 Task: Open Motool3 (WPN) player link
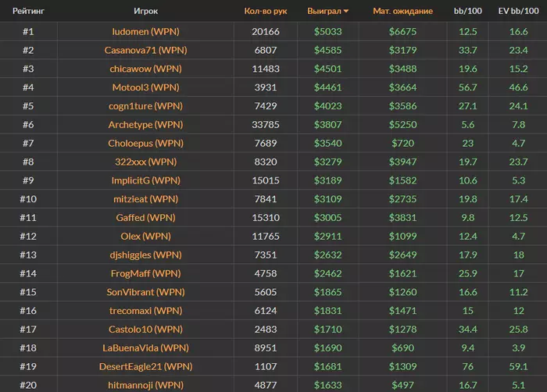coord(145,87)
